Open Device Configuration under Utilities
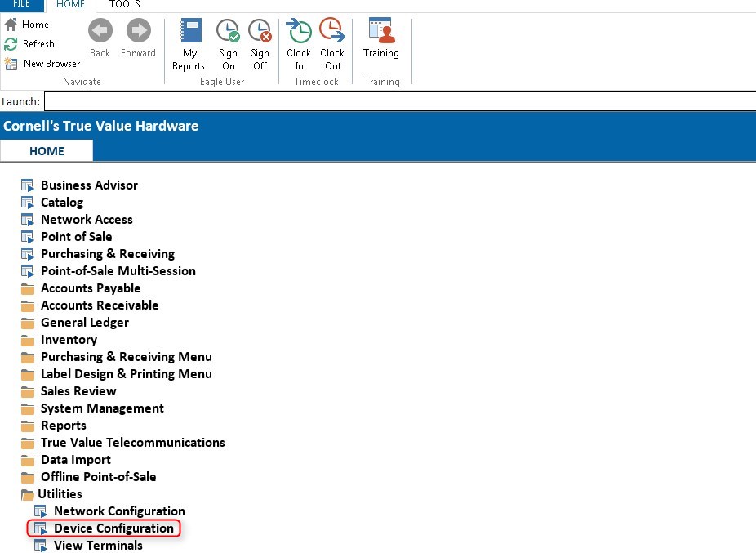756x553 pixels. [113, 528]
